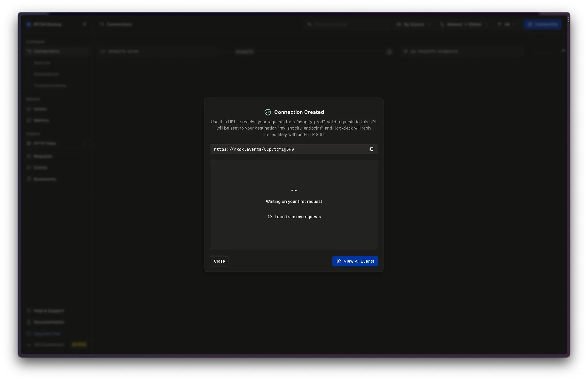Copy the webhook URL with the copy icon
This screenshot has height=381, width=588.
(371, 149)
